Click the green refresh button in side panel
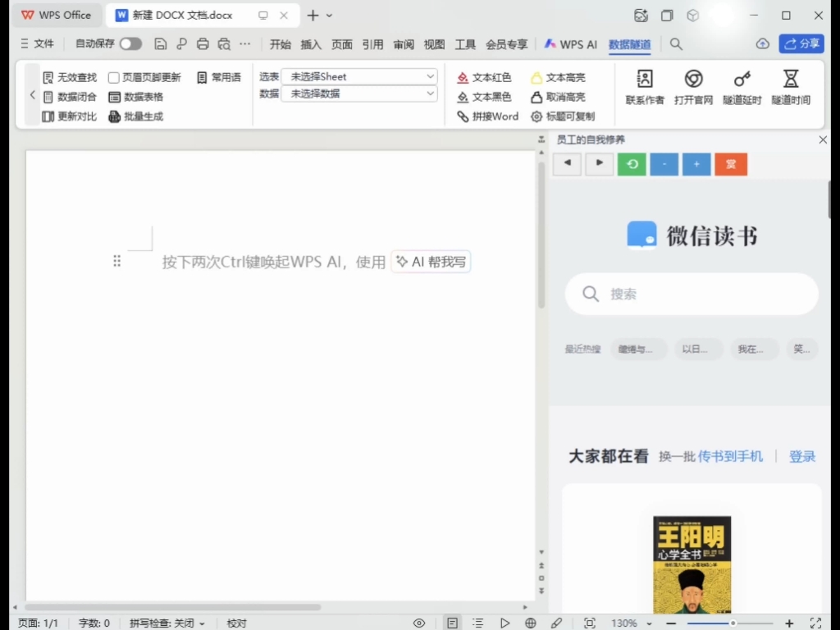Viewport: 840px width, 630px height. pos(632,164)
